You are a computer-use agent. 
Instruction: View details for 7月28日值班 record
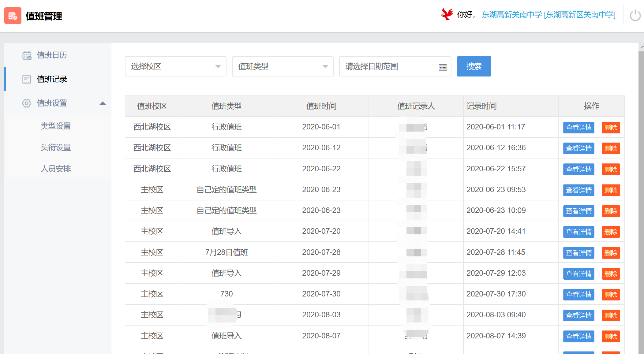click(x=578, y=253)
